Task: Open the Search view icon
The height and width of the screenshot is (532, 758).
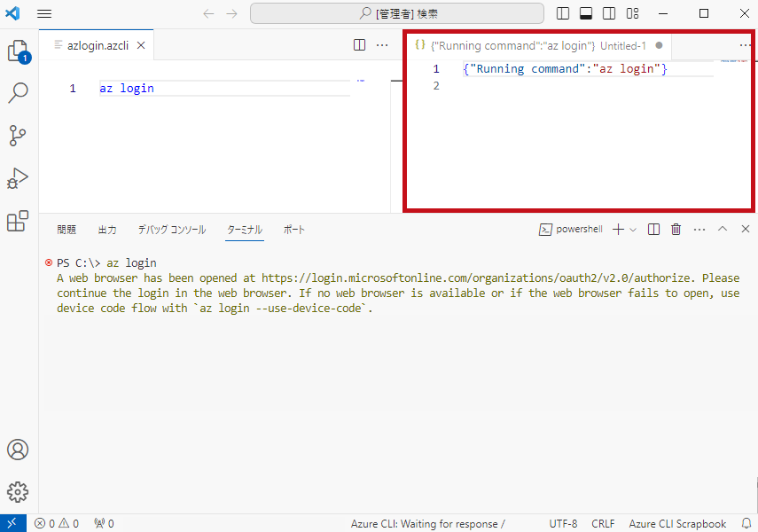Action: [x=18, y=93]
